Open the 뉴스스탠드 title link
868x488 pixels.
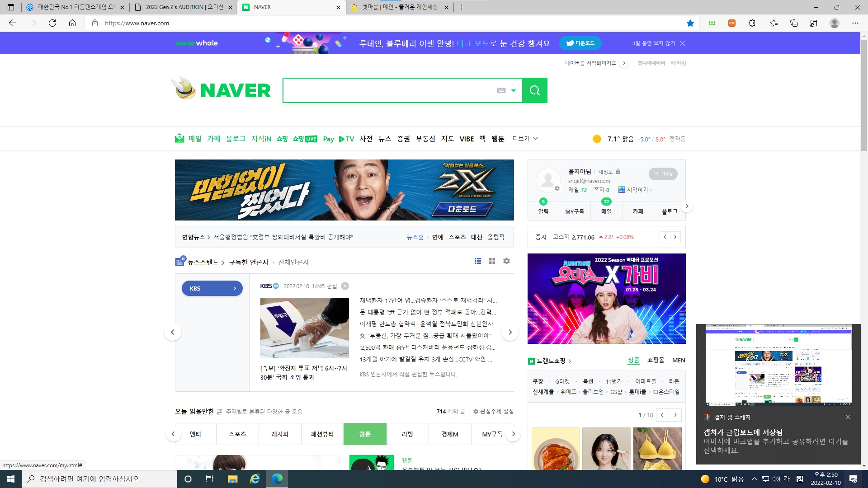tap(203, 262)
